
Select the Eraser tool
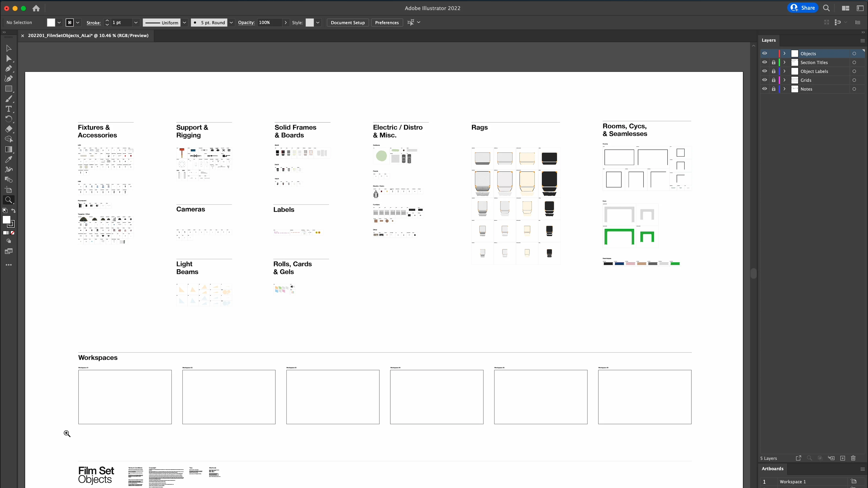9,129
